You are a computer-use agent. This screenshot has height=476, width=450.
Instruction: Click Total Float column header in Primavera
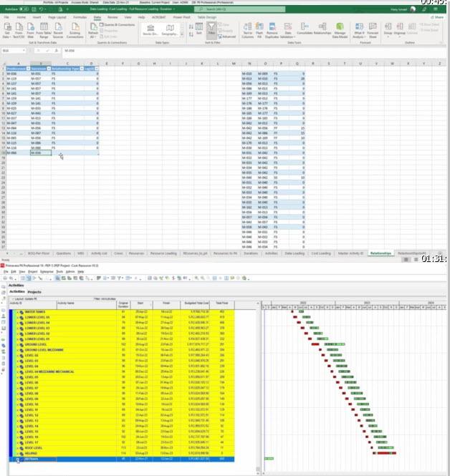pos(222,305)
